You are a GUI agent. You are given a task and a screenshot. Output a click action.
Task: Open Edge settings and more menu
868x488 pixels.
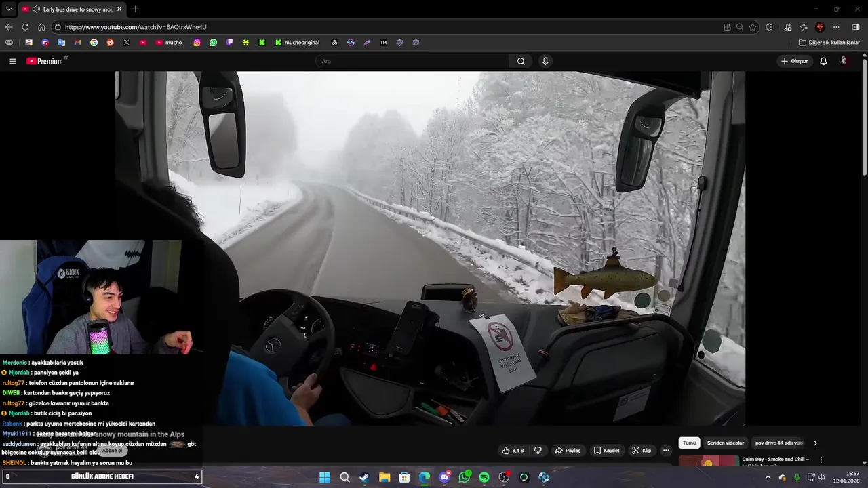click(836, 27)
